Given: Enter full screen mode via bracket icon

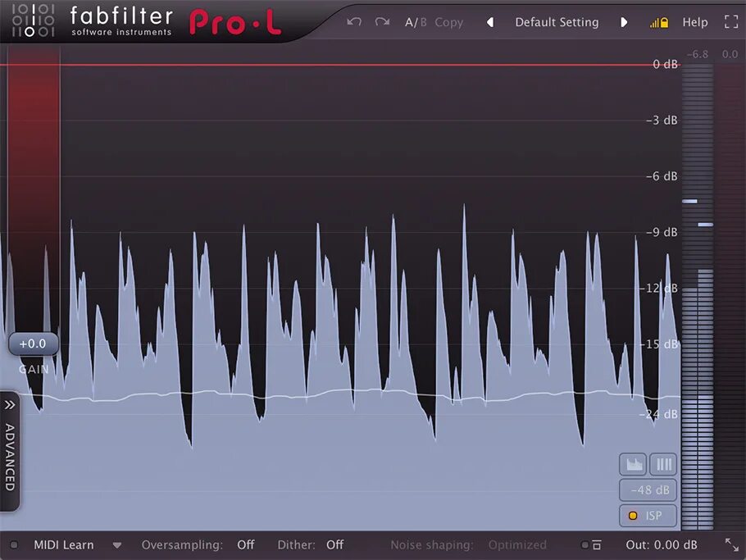Looking at the screenshot, I should point(731,22).
